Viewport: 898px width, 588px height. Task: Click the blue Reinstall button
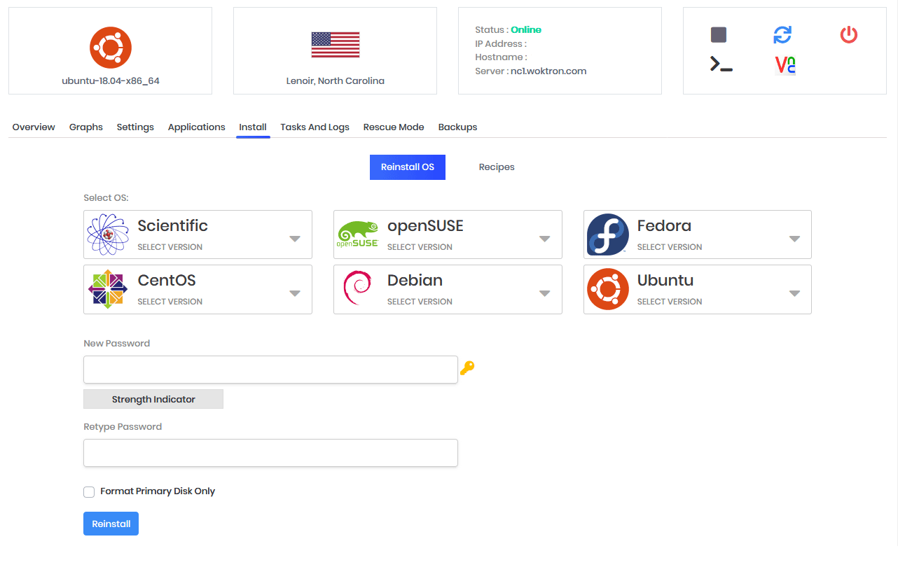[111, 524]
